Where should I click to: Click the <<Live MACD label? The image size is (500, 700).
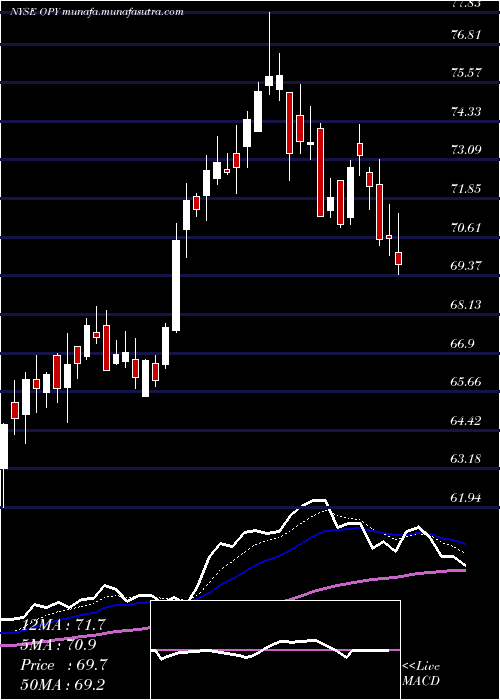[x=421, y=673]
